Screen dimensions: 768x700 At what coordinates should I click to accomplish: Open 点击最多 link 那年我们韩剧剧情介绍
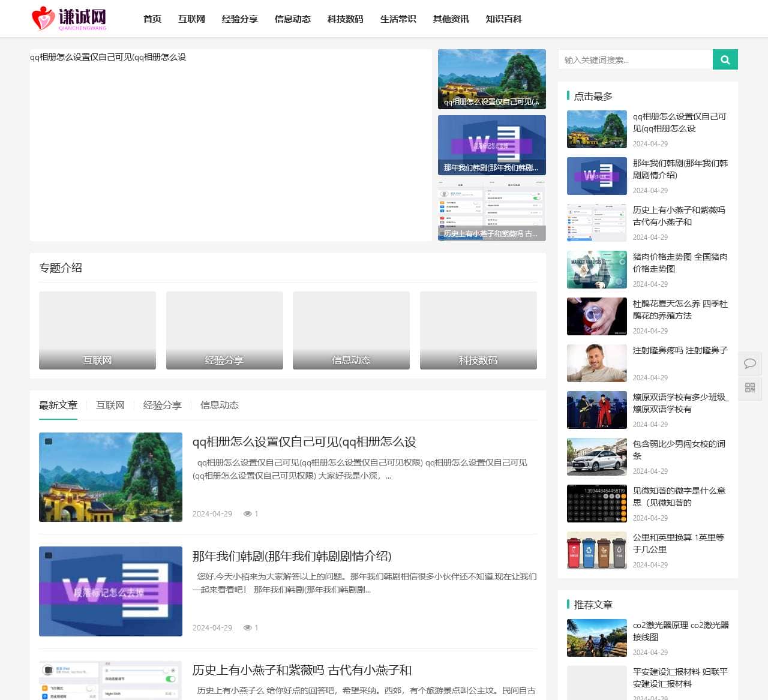680,169
